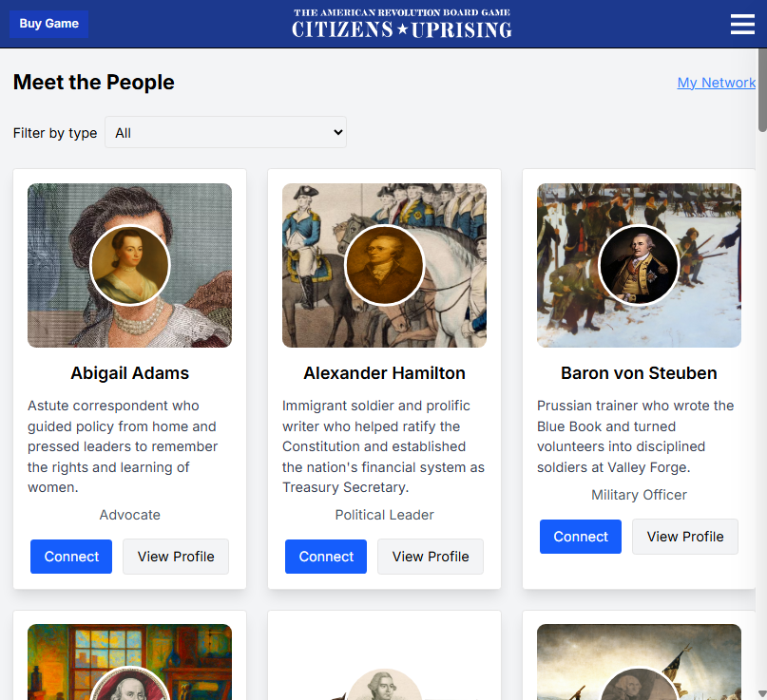The image size is (767, 700).
Task: Connect with Alexander Hamilton
Action: [325, 557]
